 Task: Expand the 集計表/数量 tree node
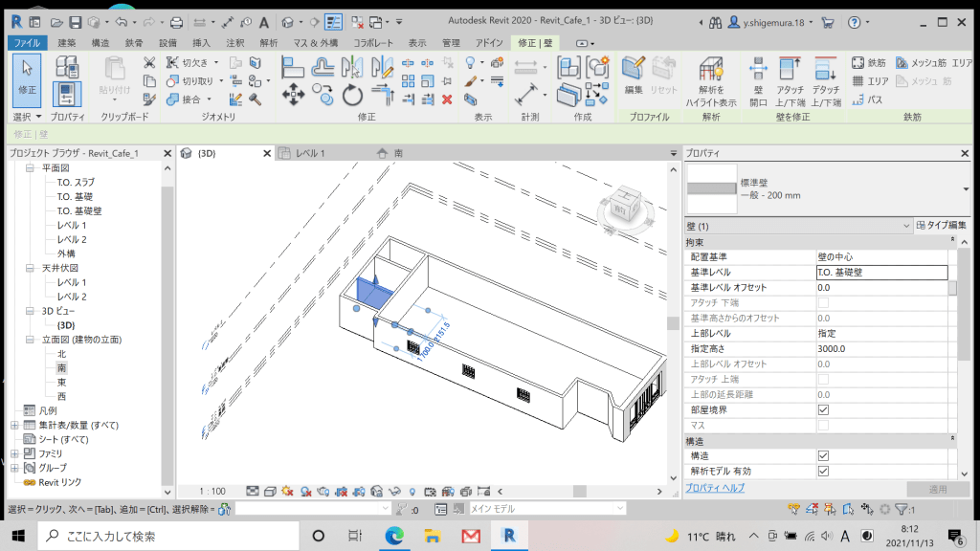point(14,425)
